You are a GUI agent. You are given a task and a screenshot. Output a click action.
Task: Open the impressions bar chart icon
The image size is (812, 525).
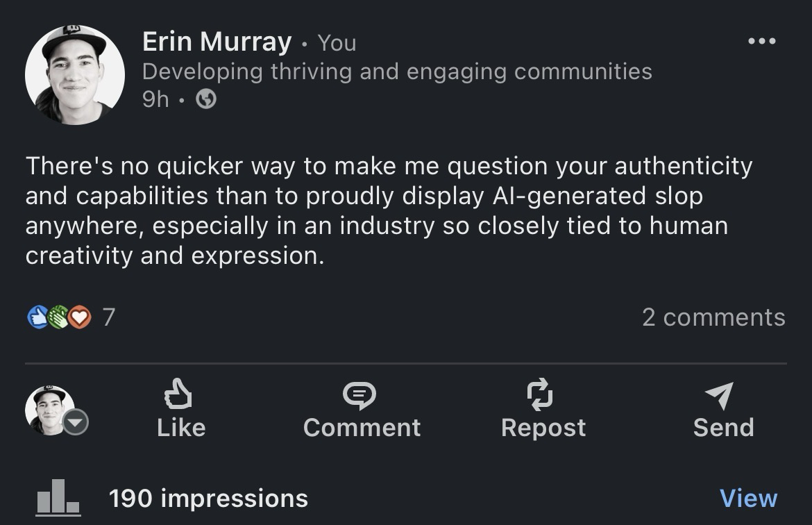[58, 497]
